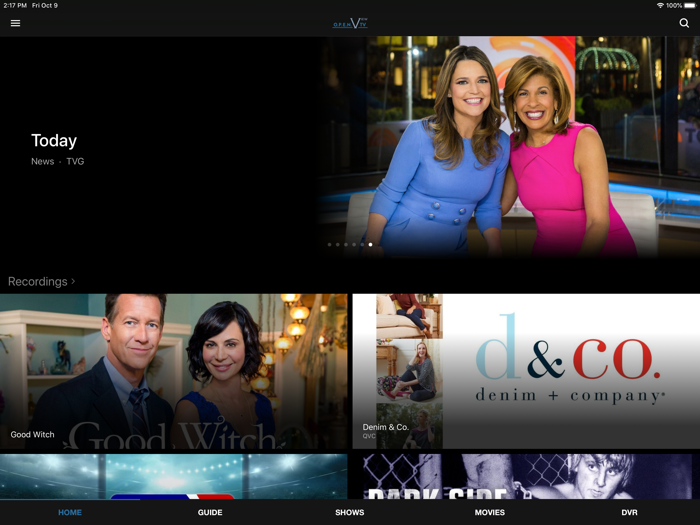Tap the OpenView TV logo
The width and height of the screenshot is (700, 525).
(350, 23)
